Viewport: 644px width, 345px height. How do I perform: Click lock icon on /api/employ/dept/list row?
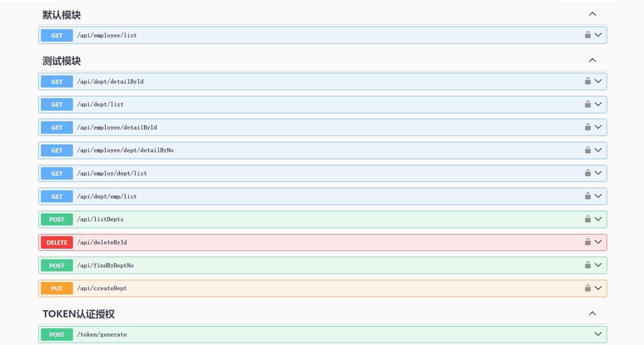click(x=588, y=173)
